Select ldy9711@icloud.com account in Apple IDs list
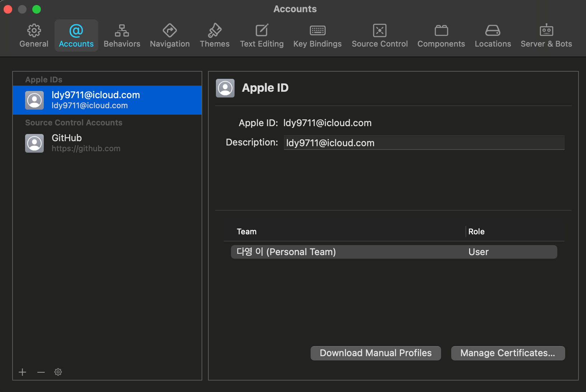 coord(107,100)
